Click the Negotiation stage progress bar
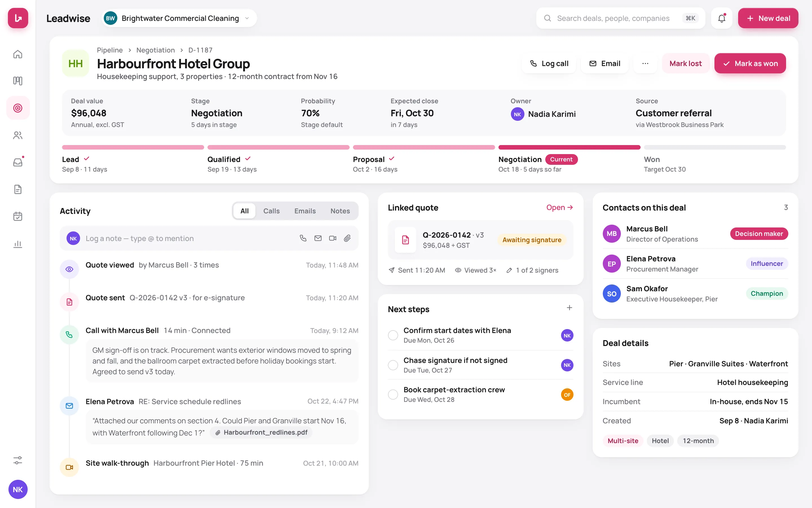This screenshot has width=812, height=508. 570,147
